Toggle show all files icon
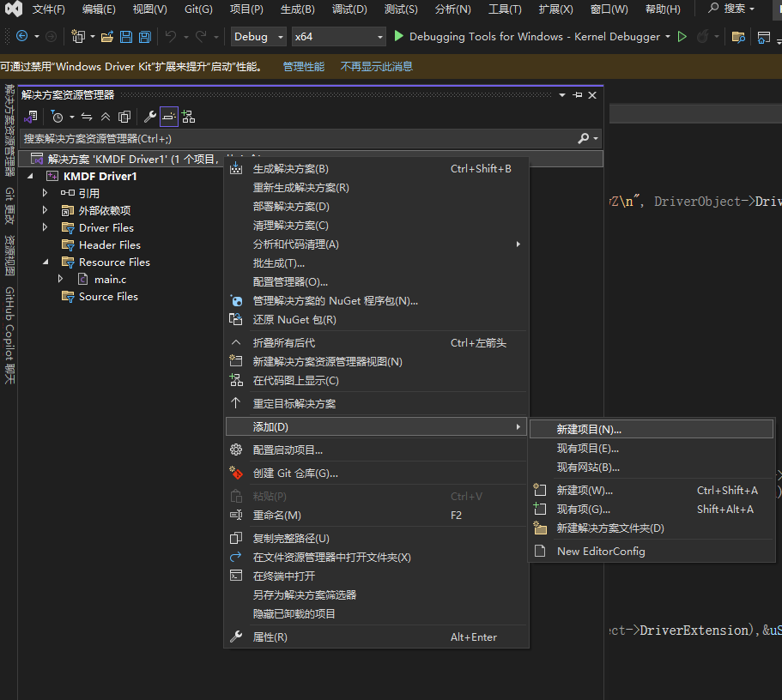This screenshot has height=700, width=782. coord(124,117)
